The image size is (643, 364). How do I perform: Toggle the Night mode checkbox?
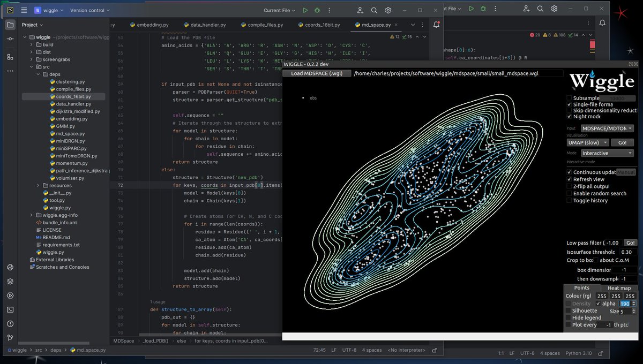point(569,116)
